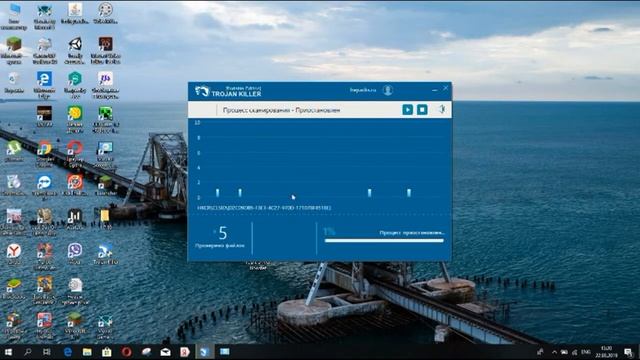Toggle the sound speaker icon in Trojan Killer

[x=442, y=109]
